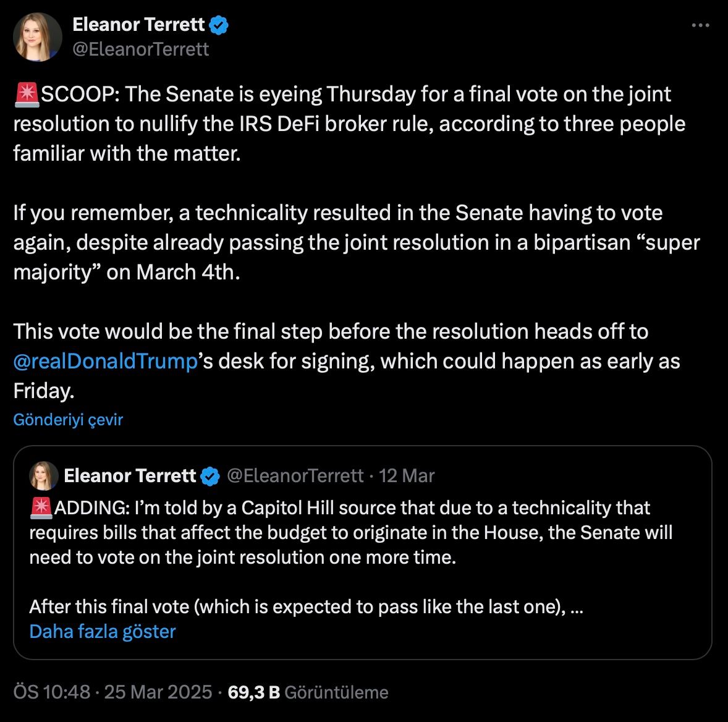Click the Gönderiyi çevir translate link

pyautogui.click(x=68, y=420)
